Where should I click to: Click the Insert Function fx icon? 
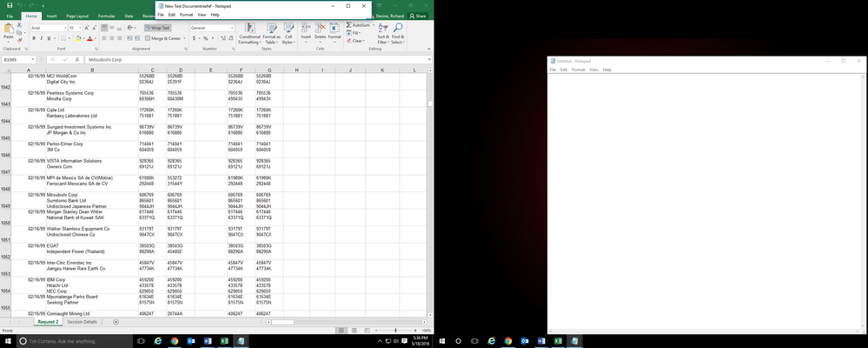(77, 59)
